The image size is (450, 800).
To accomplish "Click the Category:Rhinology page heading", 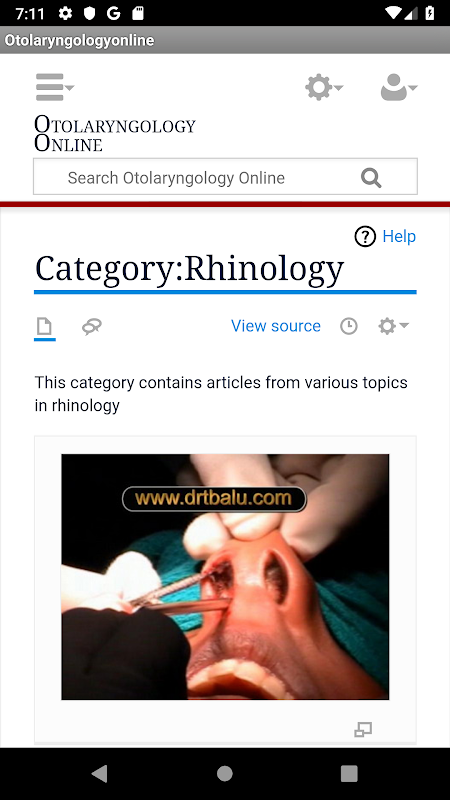I will coord(189,269).
